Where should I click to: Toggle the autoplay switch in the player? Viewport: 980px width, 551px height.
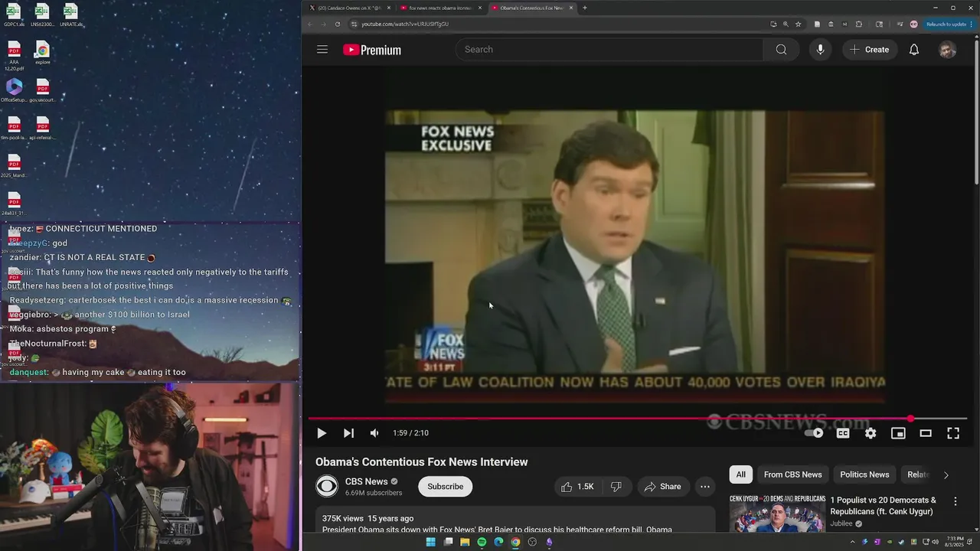click(814, 433)
